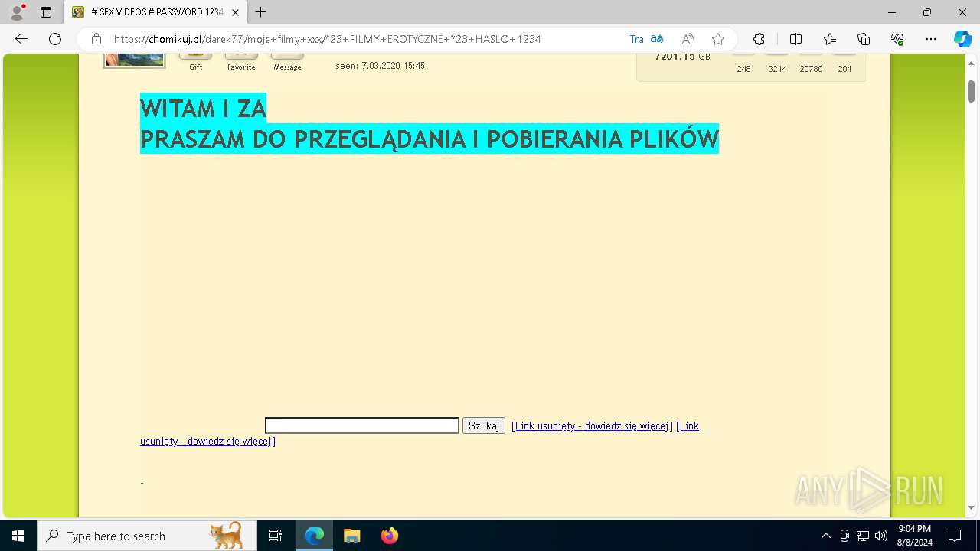The height and width of the screenshot is (551, 980).
Task: Click the search text field before Szukaj
Action: click(362, 425)
